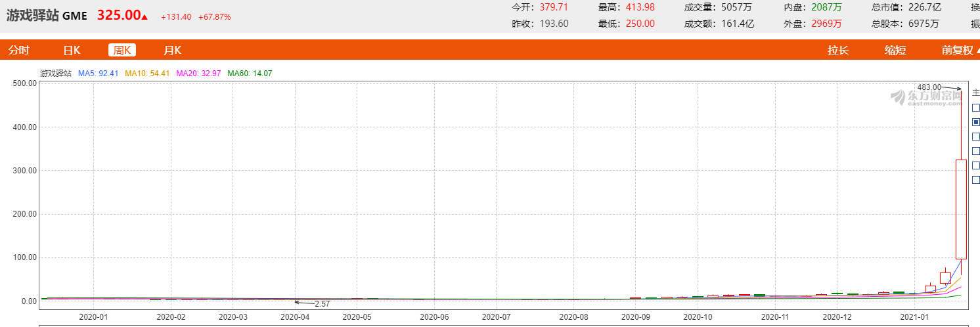Enable the third checkbox in right panel

975,137
